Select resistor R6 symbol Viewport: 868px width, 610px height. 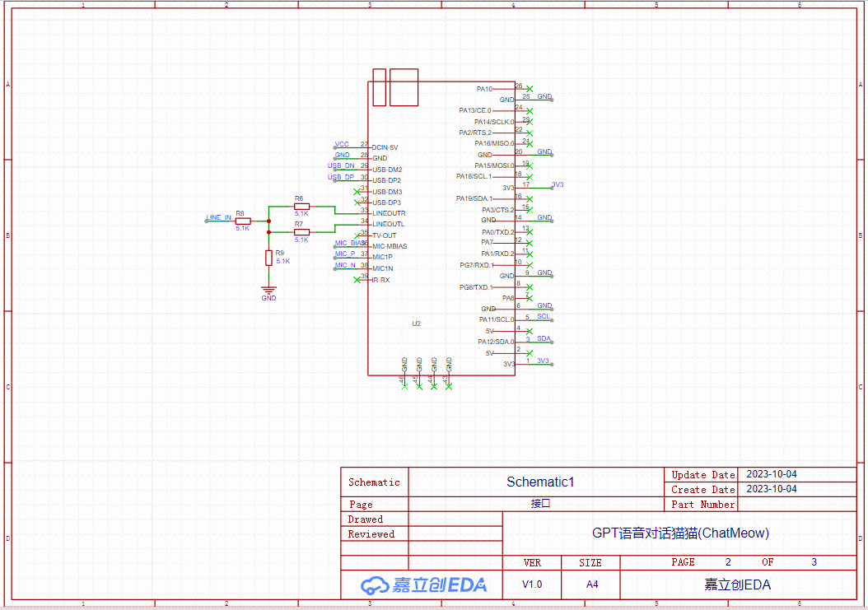pyautogui.click(x=301, y=207)
